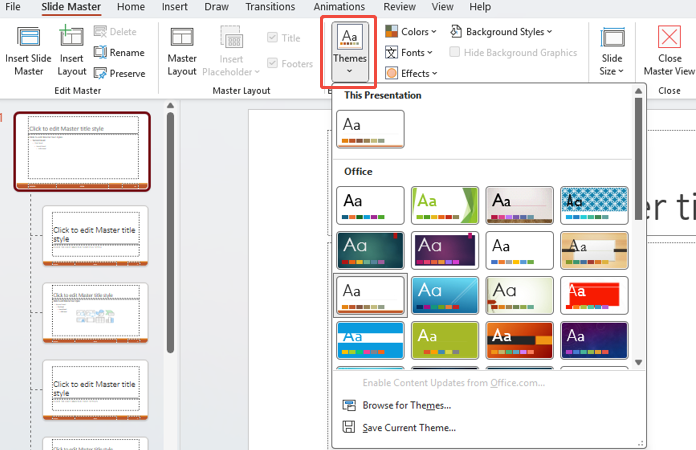
Task: Open the File tab
Action: pos(12,7)
